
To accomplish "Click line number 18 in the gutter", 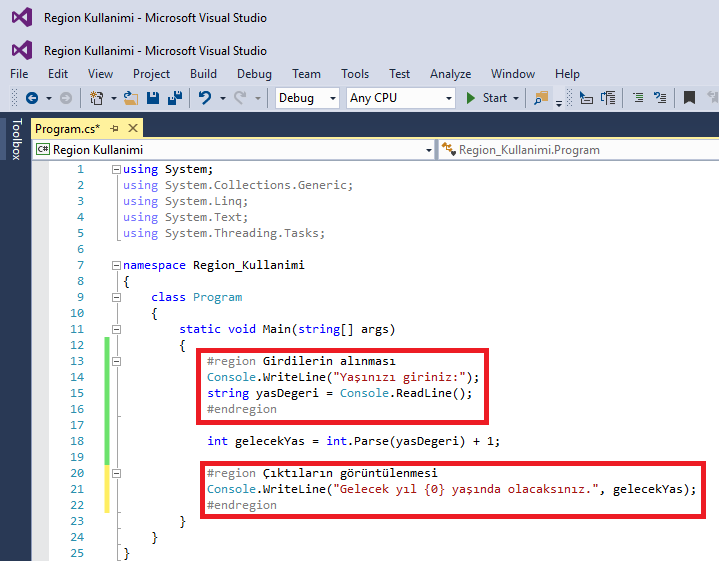I will (x=77, y=441).
